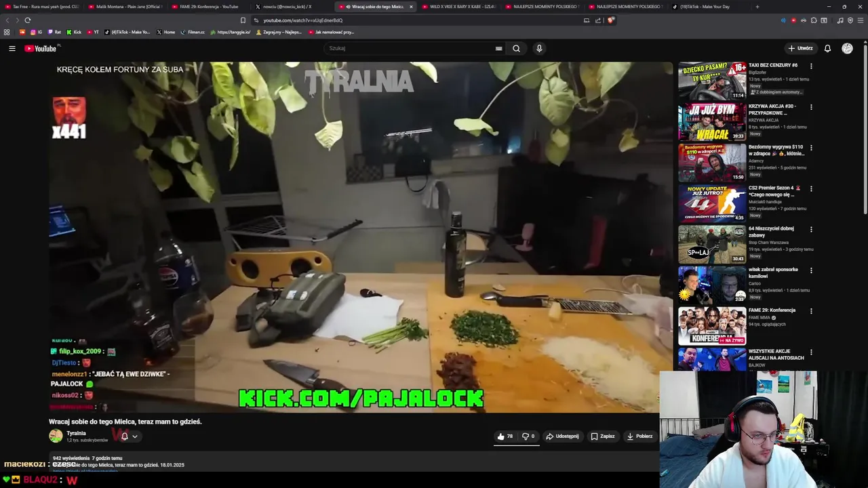Open options for KRZYWA AKCJA #30 video
The width and height of the screenshot is (868, 488).
[811, 107]
